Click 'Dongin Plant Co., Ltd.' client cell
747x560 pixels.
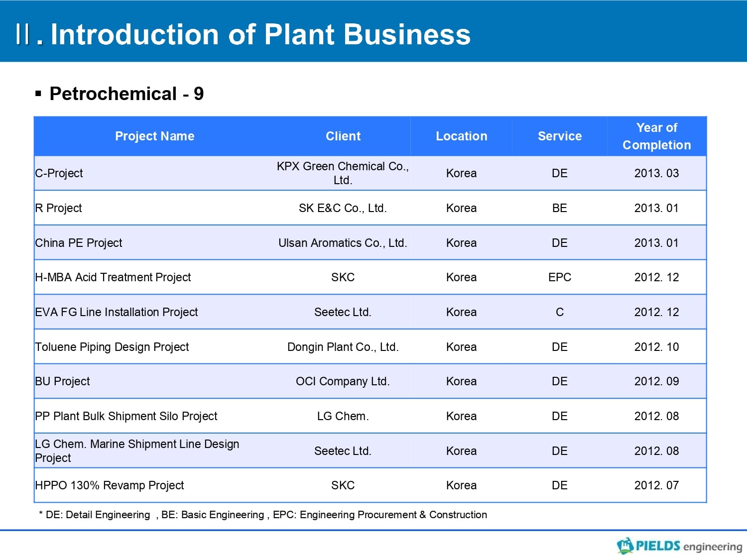click(x=343, y=347)
